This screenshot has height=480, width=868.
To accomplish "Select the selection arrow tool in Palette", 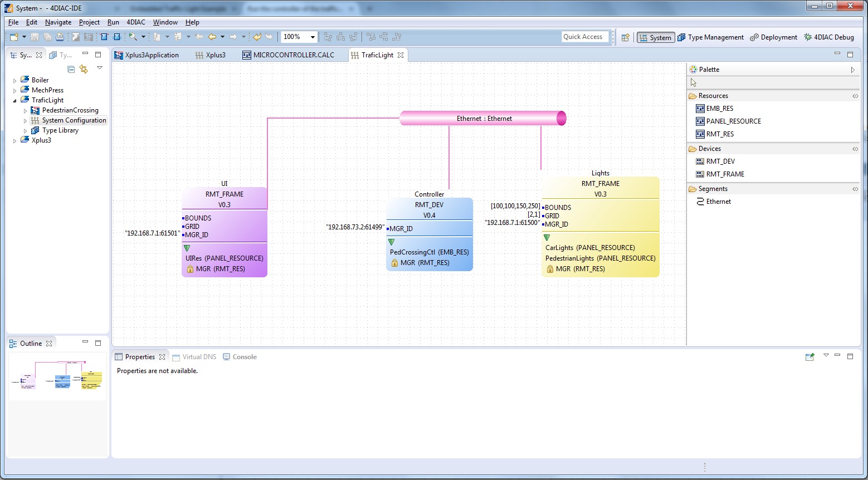I will 694,82.
